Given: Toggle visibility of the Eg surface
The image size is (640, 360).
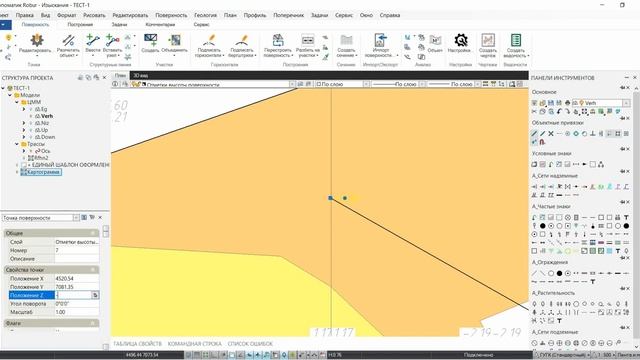Looking at the screenshot, I should click(x=31, y=109).
